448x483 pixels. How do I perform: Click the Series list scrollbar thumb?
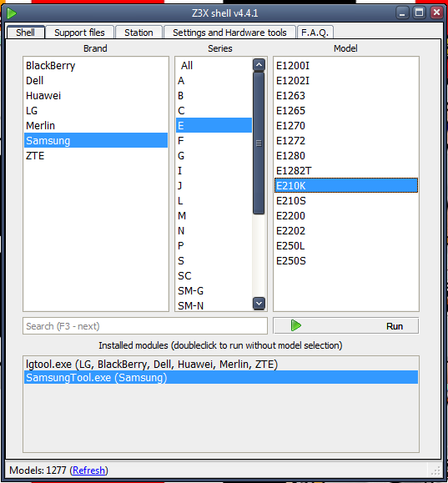pyautogui.click(x=259, y=143)
